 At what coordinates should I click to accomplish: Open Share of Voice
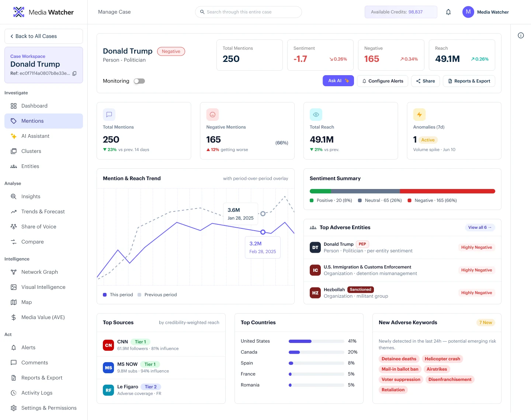pyautogui.click(x=44, y=227)
